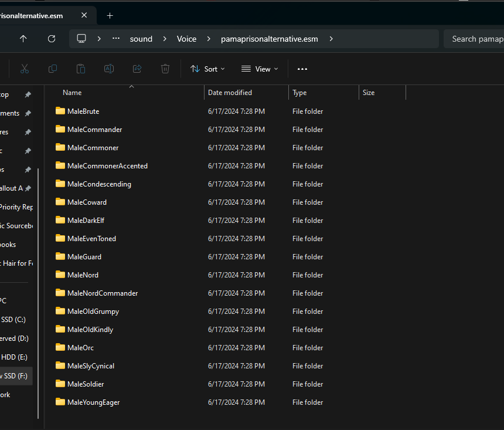Open Sourcebook item in sidebar
This screenshot has width=504, height=430.
(x=16, y=226)
